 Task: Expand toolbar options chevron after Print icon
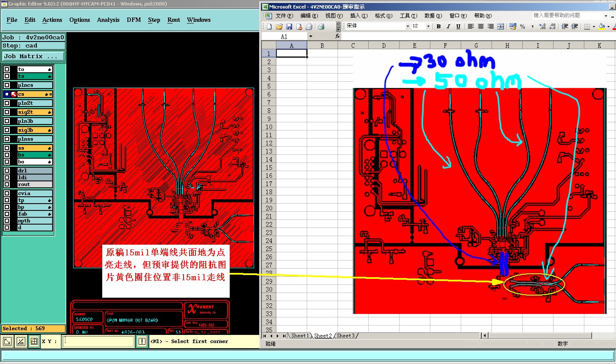point(338,27)
